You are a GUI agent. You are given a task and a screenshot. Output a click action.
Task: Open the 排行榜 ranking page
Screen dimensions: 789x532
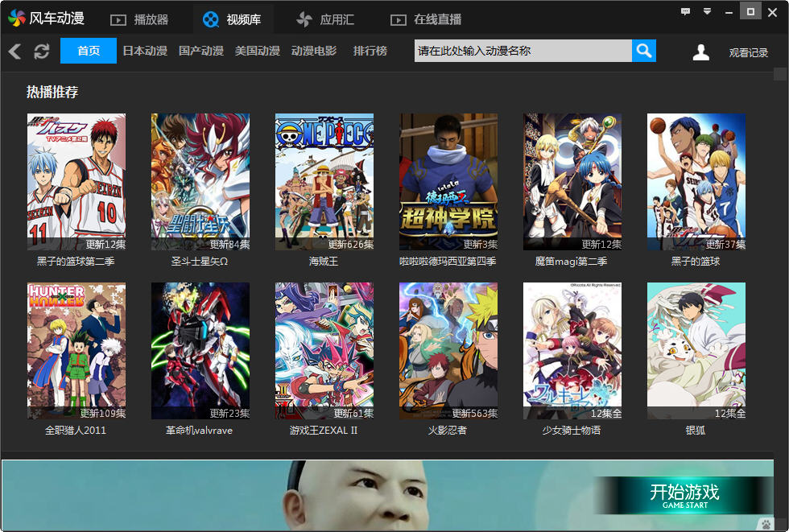click(370, 51)
